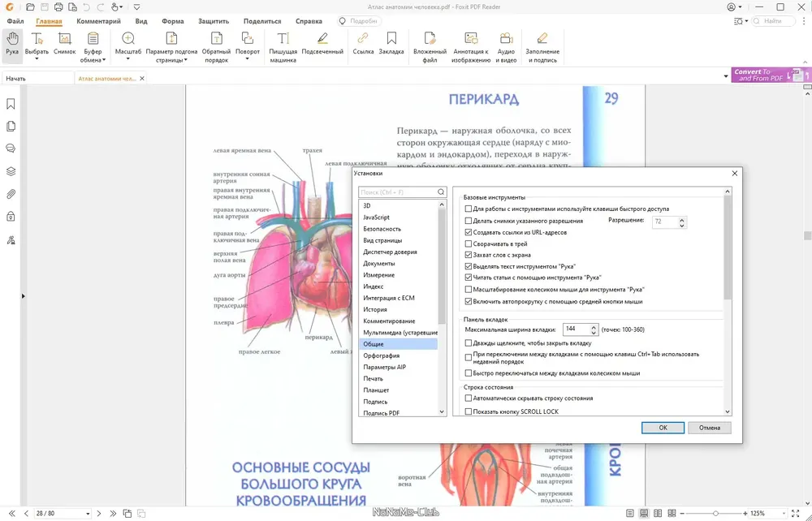Click the fullscreen icon in status bar
The image size is (812, 521).
pyautogui.click(x=796, y=513)
